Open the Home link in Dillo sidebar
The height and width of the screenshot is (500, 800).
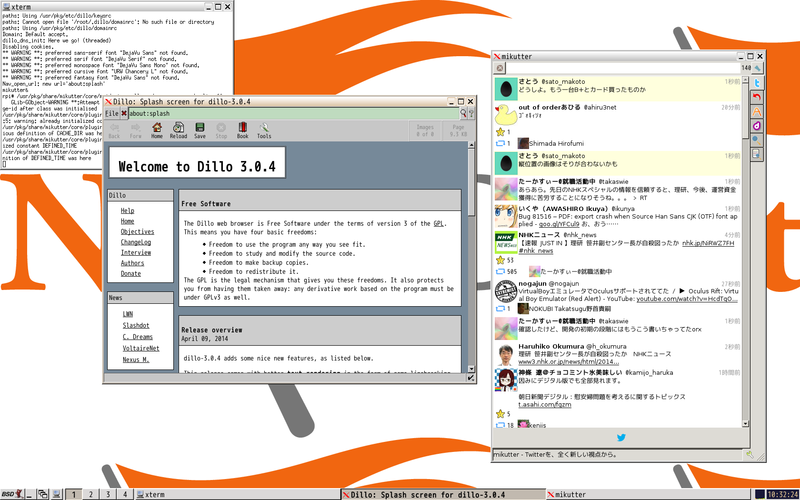tap(128, 221)
